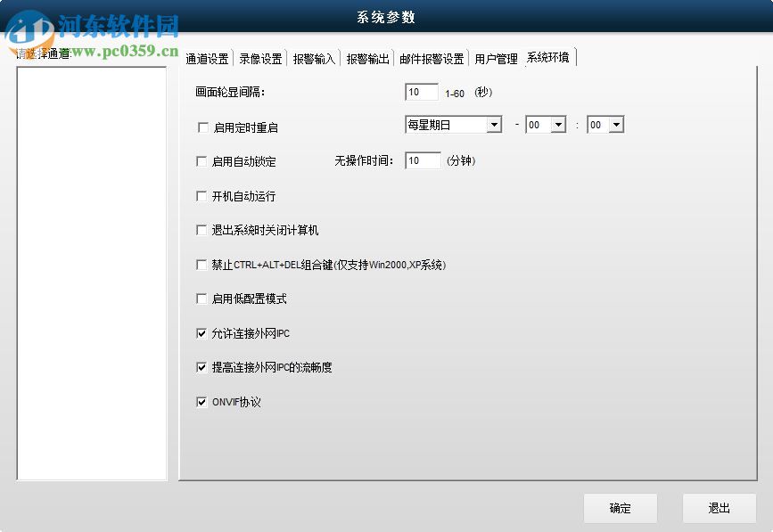Switch to 用户管理 user management tab

[x=493, y=57]
